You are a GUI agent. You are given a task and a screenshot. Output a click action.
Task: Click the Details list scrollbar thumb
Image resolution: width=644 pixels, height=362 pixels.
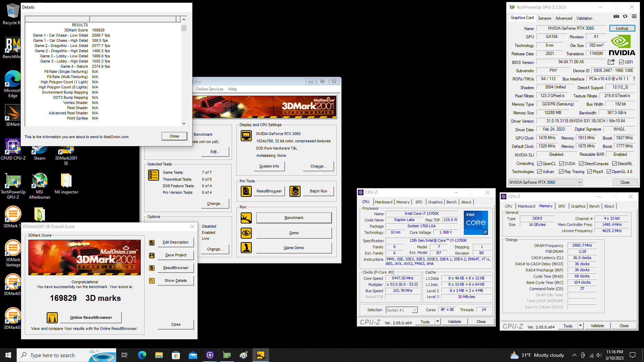coord(184,28)
